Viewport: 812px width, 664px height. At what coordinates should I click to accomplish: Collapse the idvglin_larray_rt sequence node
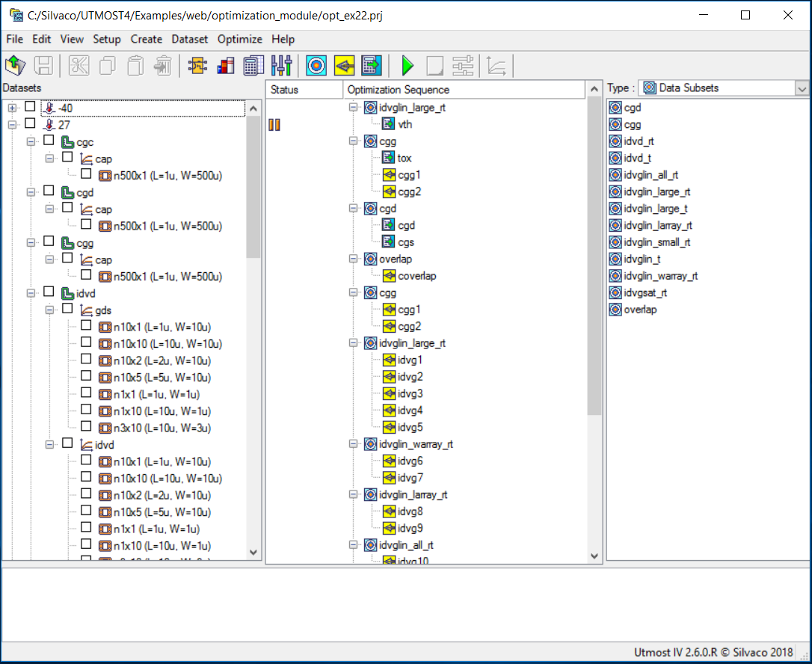353,494
